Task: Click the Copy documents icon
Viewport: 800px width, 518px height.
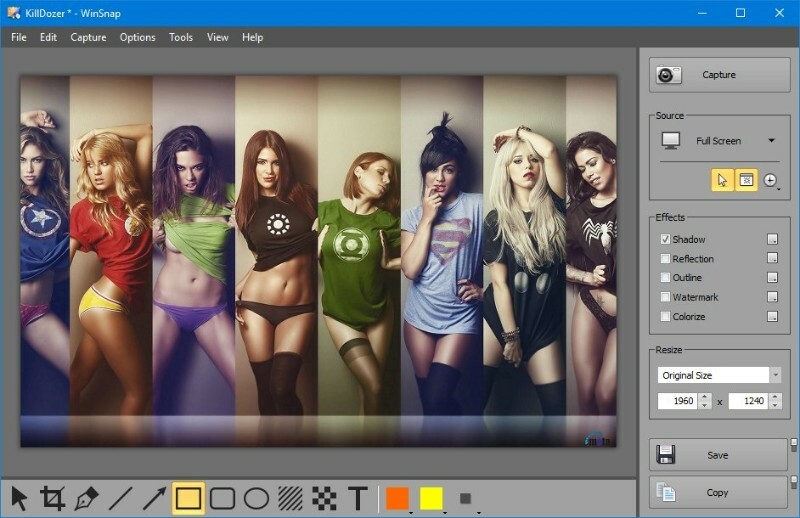Action: [666, 492]
